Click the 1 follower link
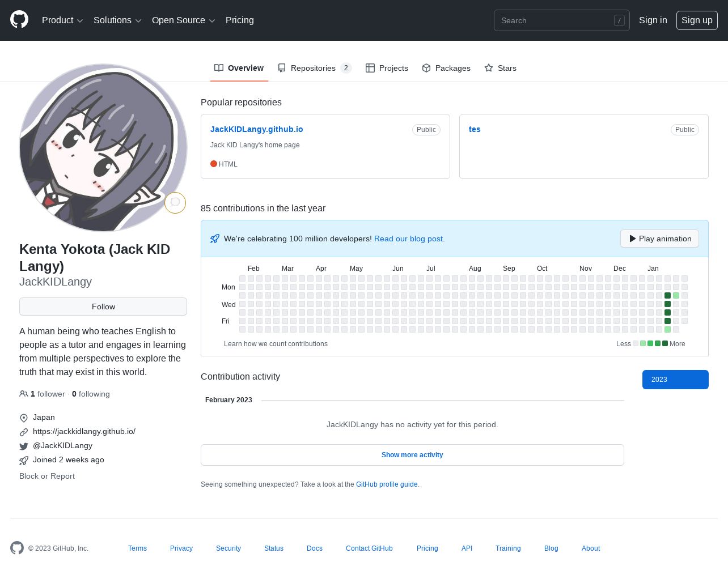 click(48, 394)
